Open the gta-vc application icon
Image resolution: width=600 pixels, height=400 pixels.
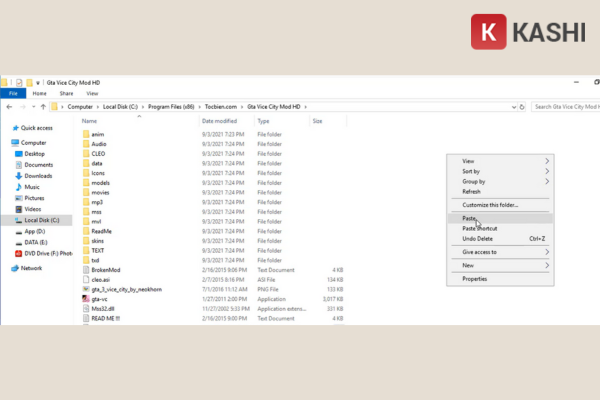click(x=85, y=298)
